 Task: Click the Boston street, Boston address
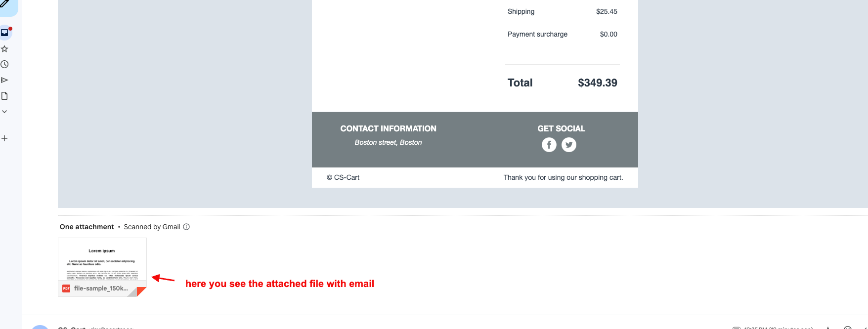388,142
